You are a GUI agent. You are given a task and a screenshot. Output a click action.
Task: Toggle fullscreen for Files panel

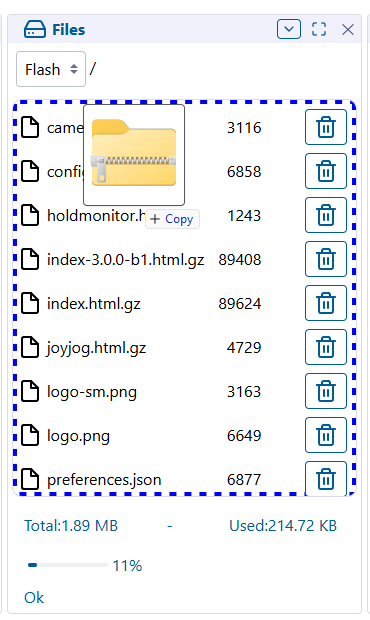tap(319, 29)
